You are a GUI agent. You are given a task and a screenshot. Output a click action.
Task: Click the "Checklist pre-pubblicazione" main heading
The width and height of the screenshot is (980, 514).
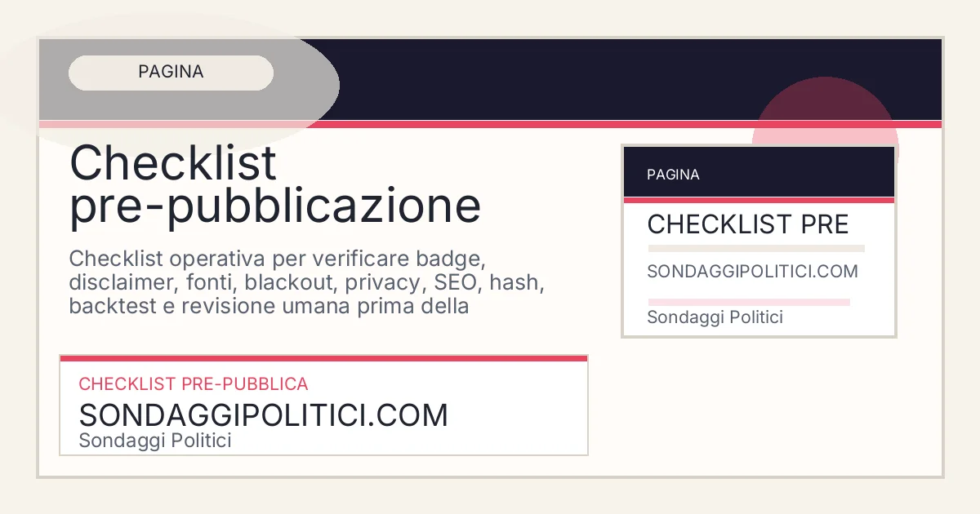(274, 184)
